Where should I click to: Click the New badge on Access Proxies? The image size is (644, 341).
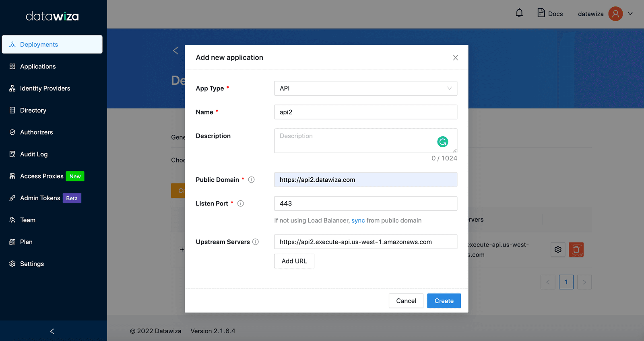pos(75,176)
